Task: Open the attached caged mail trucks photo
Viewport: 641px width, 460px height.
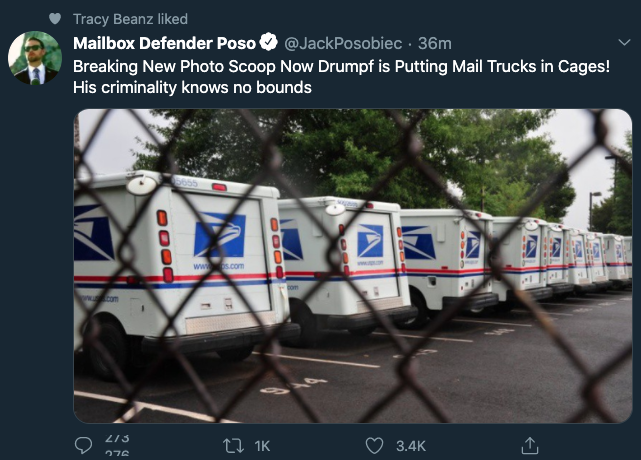Action: (x=353, y=266)
